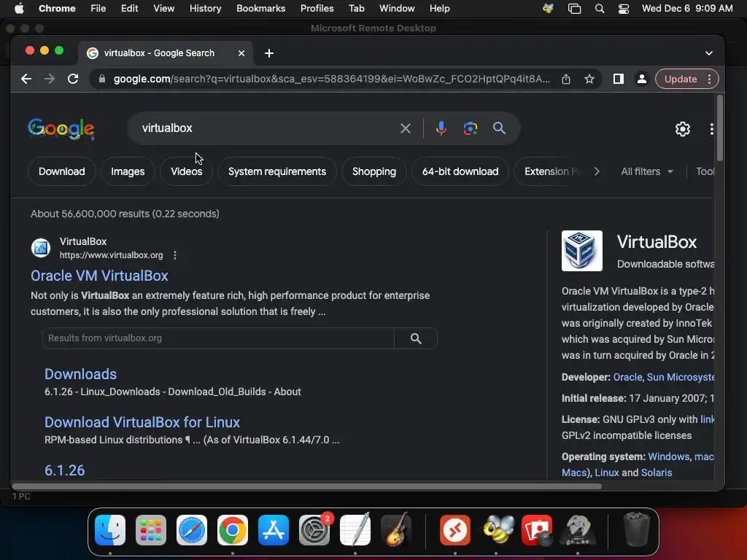747x560 pixels.
Task: Open the Bookmarks menu
Action: (261, 9)
